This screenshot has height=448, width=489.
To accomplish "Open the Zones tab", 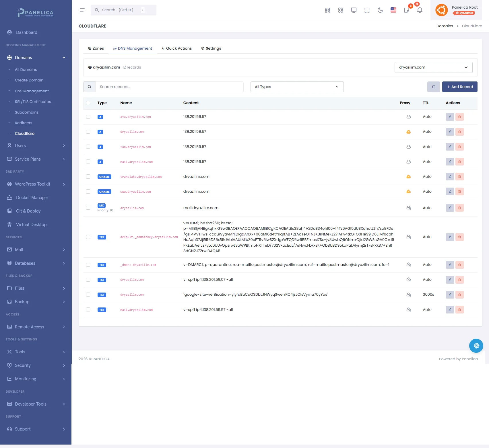I will tap(96, 48).
